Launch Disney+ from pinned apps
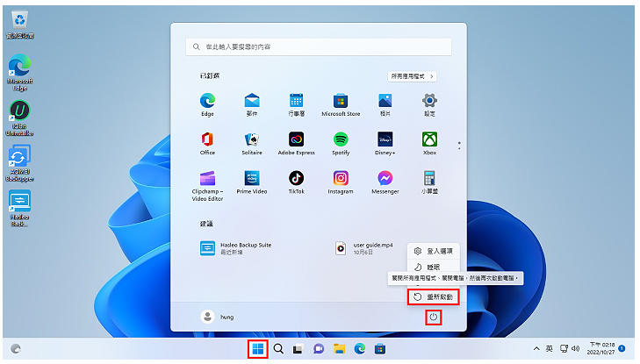This screenshot has height=364, width=640. [385, 143]
